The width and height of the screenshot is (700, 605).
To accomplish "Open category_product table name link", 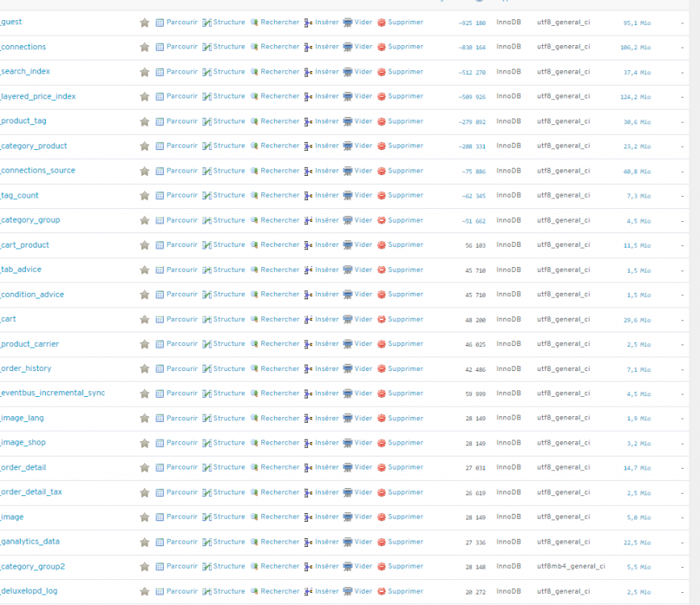I will pyautogui.click(x=34, y=146).
